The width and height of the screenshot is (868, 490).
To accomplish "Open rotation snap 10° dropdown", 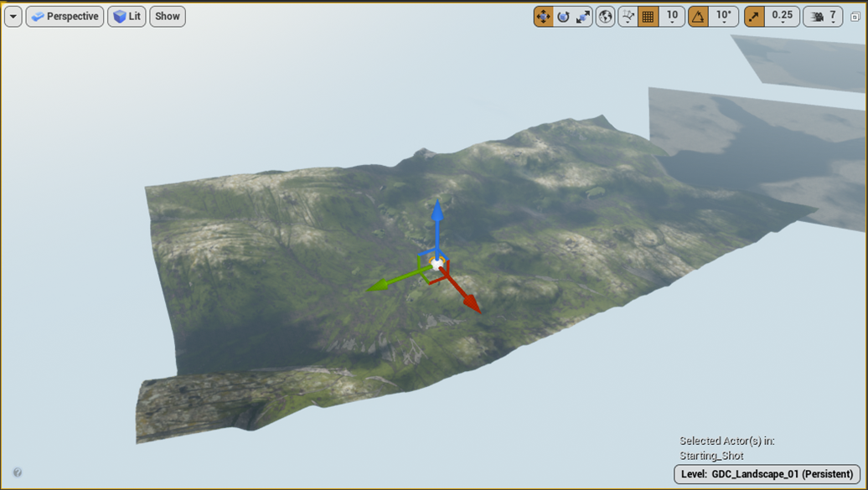I will tap(724, 17).
